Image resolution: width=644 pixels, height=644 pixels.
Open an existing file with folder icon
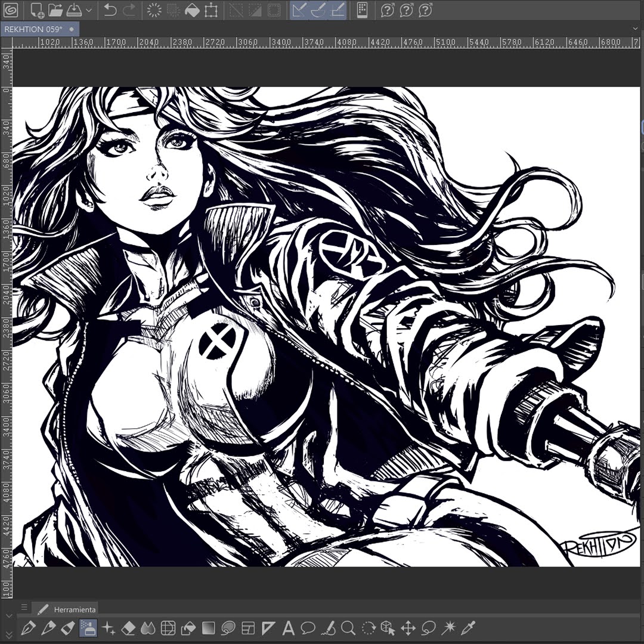(55, 10)
